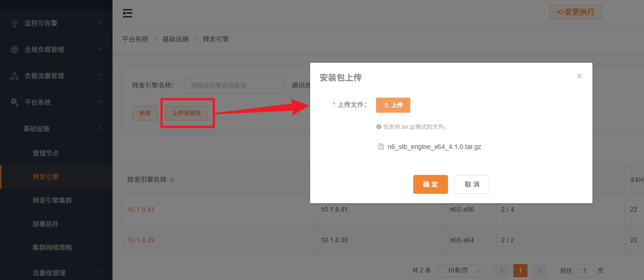This screenshot has height=280, width=644.
Task: Expand the 流量组管理 submenu chevron
Action: coord(100,272)
